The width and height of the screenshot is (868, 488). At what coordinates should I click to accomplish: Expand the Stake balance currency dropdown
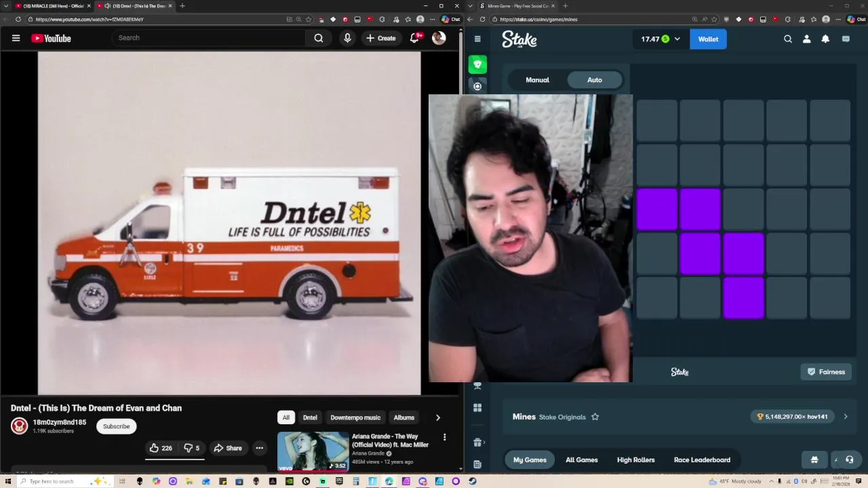[677, 39]
